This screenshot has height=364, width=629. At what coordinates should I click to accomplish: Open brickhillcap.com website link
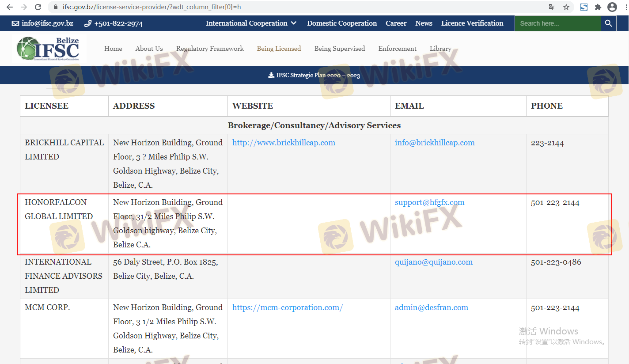[284, 143]
